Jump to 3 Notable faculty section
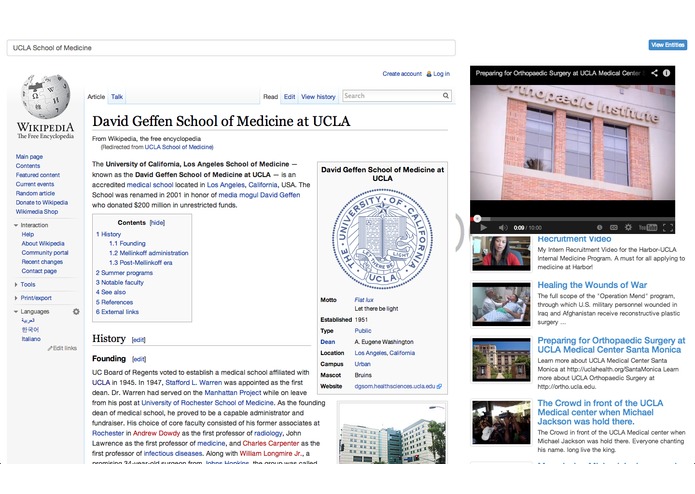The height and width of the screenshot is (494, 695). (120, 282)
